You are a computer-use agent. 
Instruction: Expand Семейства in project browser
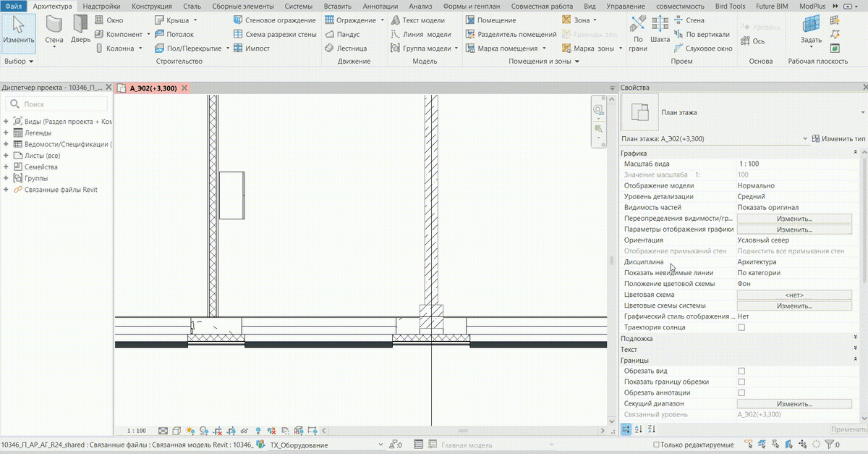(x=6, y=167)
